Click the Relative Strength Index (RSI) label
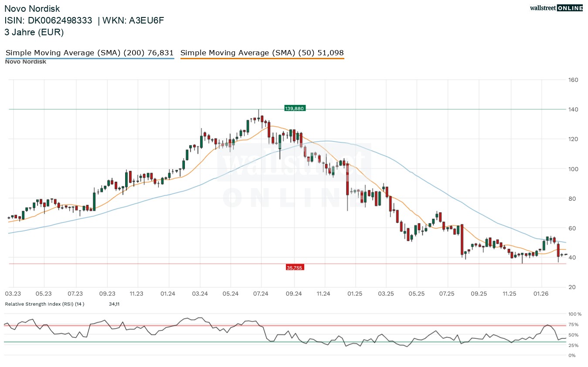This screenshot has width=588, height=367. [44, 304]
